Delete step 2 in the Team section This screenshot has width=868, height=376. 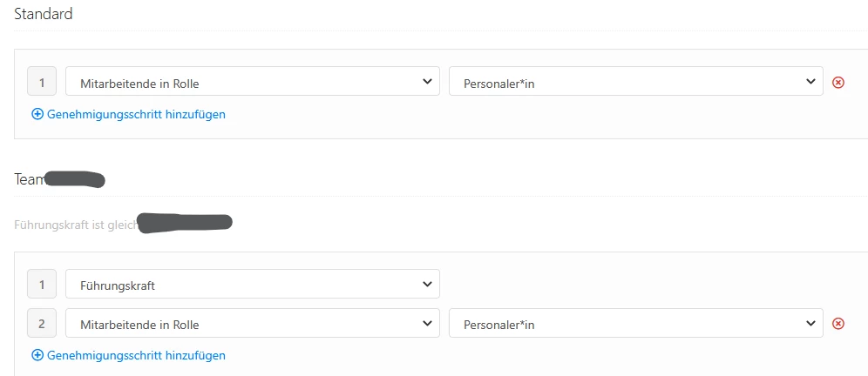pyautogui.click(x=838, y=324)
